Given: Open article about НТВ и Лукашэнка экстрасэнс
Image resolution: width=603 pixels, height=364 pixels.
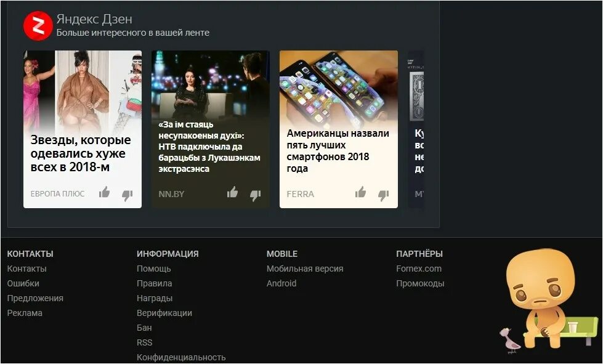Looking at the screenshot, I should coord(209,147).
